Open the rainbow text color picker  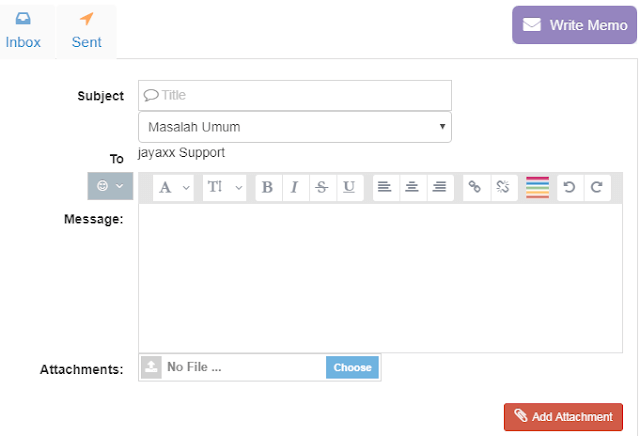tap(538, 188)
